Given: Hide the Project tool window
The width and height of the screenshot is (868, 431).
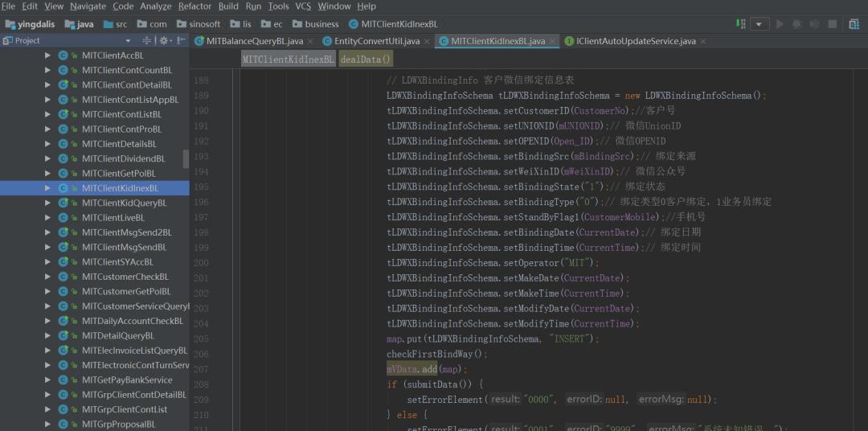Looking at the screenshot, I should [x=182, y=40].
